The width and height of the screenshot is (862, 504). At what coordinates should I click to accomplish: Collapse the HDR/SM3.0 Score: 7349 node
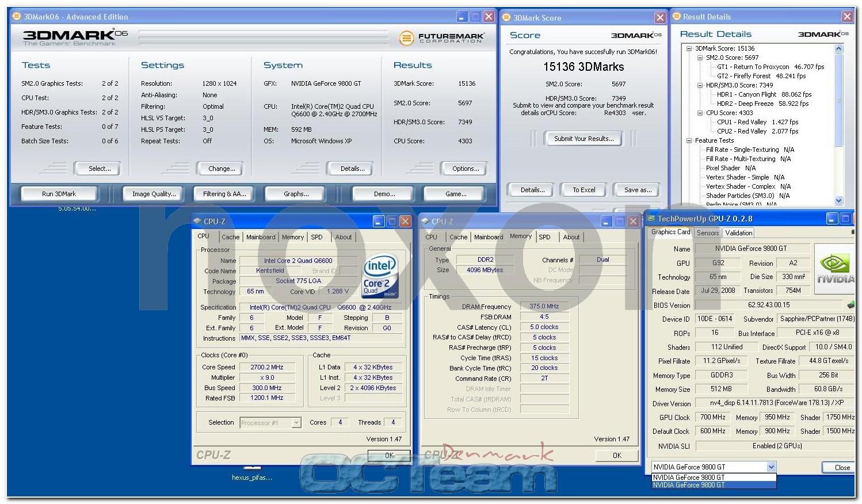pyautogui.click(x=700, y=86)
